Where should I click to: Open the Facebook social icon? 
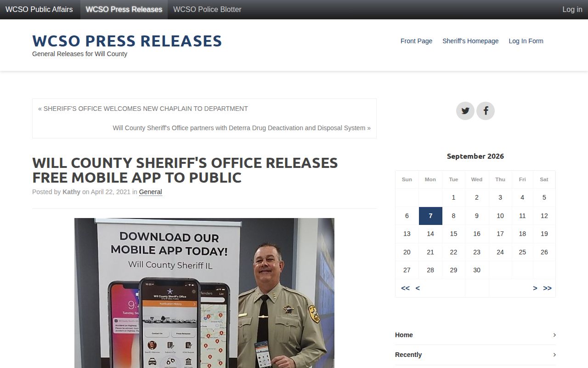coord(486,111)
